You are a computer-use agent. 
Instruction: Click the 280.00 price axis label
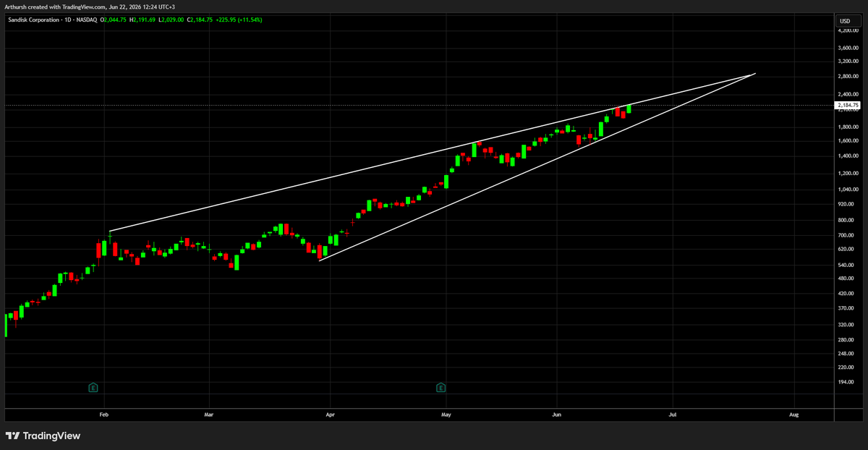[846, 339]
